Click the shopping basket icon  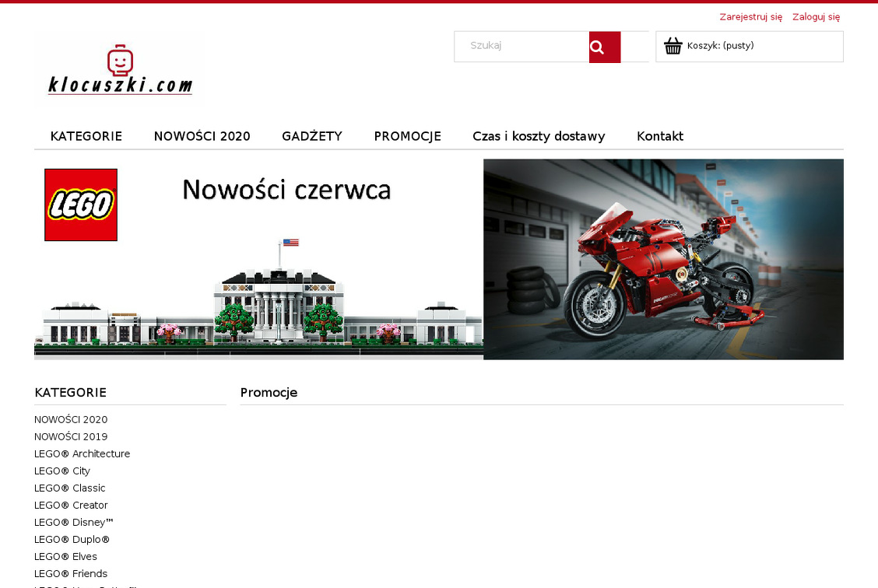coord(673,46)
